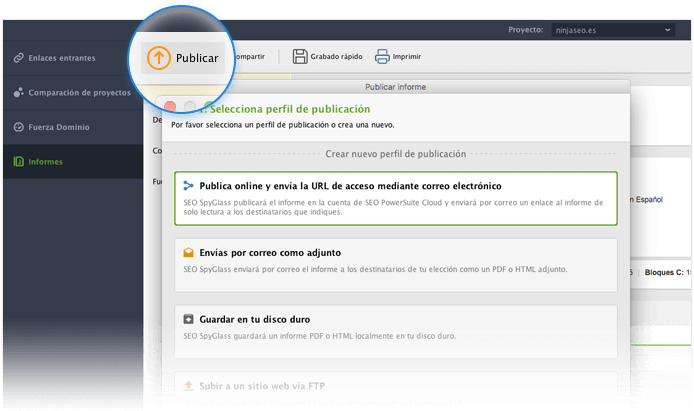Click the Proyecto: label
694x411 pixels.
tap(525, 30)
